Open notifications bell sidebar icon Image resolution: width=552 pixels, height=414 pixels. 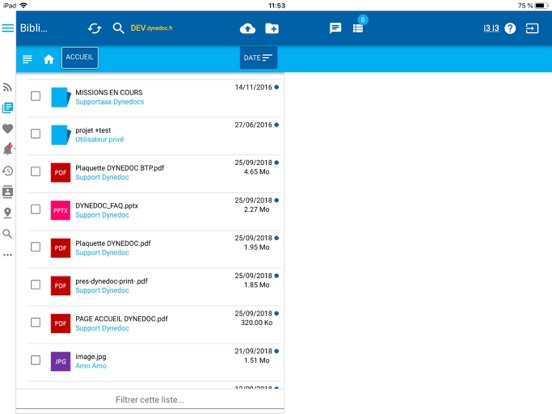click(7, 149)
